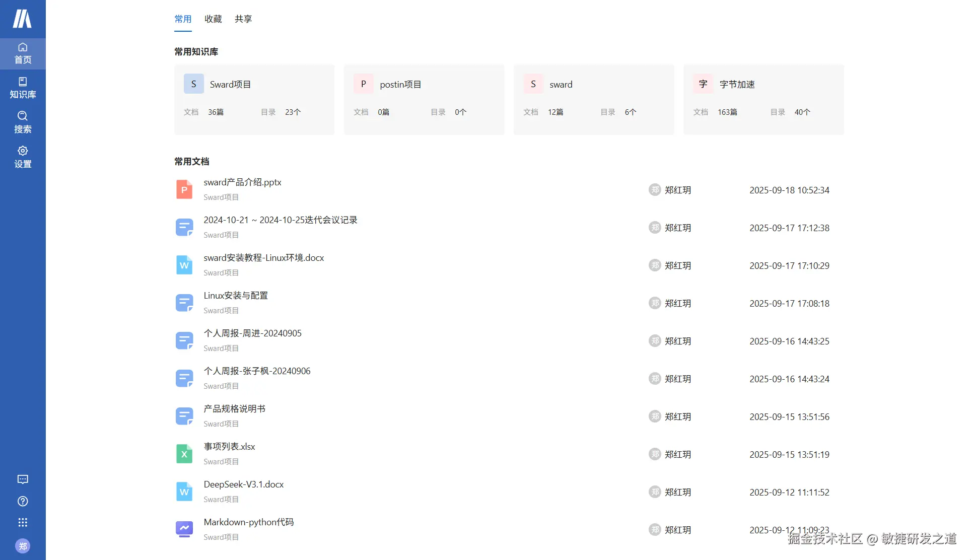Click the app logo at top left
This screenshot has width=971, height=560.
(x=22, y=19)
